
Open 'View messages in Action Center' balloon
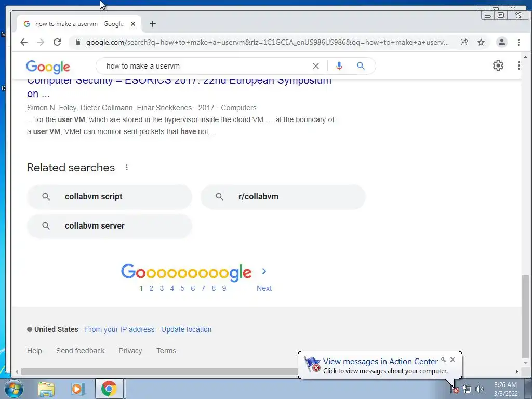pos(380,362)
